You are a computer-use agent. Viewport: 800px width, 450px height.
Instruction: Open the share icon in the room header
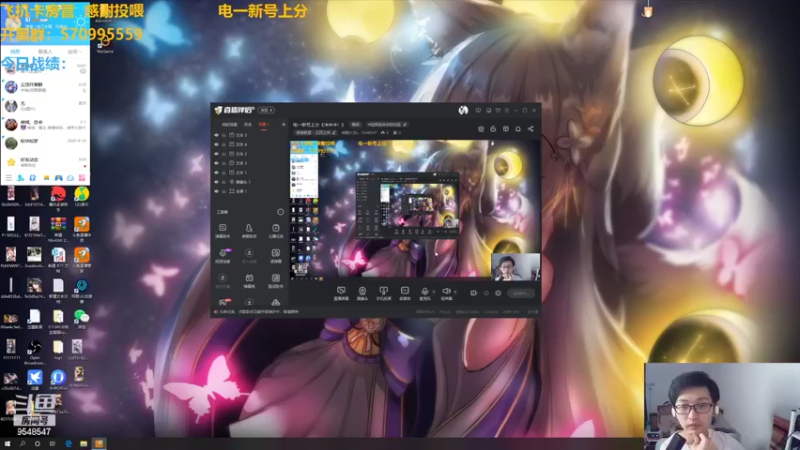(x=531, y=129)
